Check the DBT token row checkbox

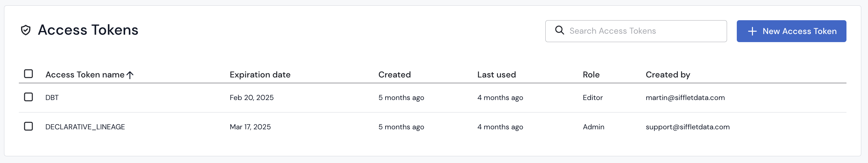pos(29,97)
